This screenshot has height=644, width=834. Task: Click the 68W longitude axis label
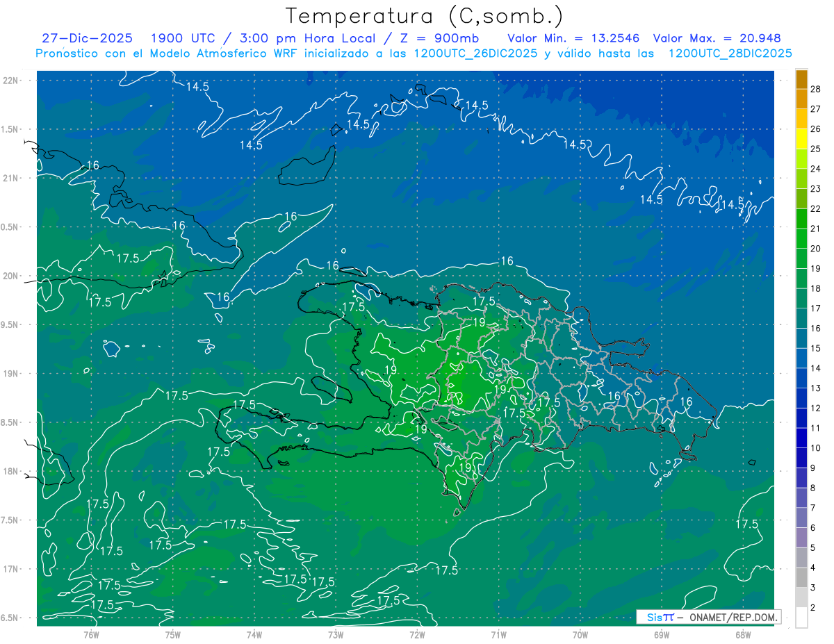(x=742, y=635)
